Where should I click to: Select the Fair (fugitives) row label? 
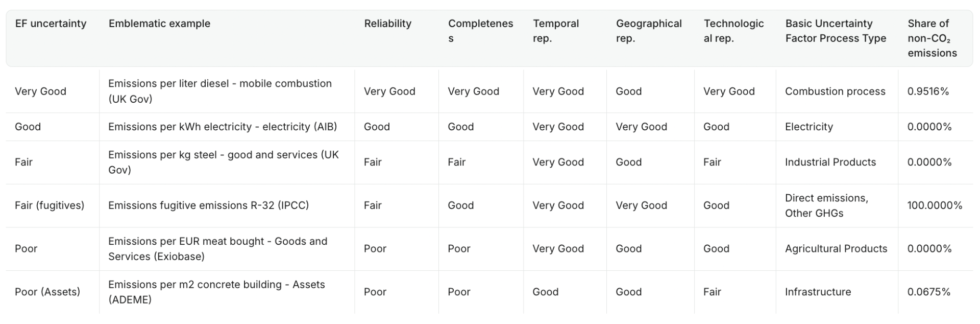[x=50, y=205]
